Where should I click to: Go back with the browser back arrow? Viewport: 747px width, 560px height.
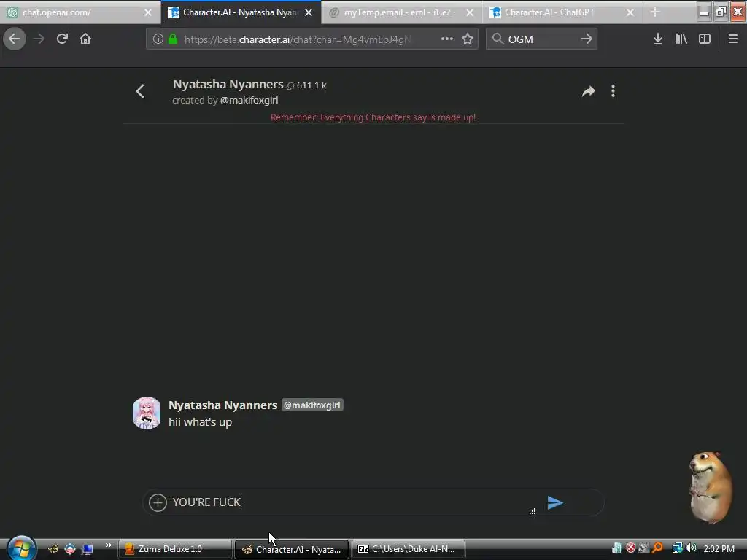tap(15, 39)
